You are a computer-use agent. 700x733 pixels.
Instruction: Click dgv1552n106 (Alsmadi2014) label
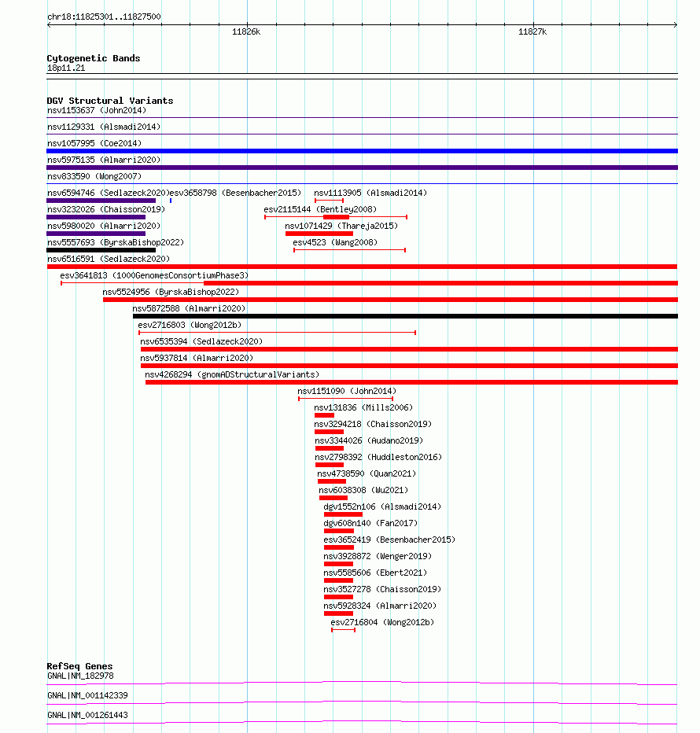382,506
